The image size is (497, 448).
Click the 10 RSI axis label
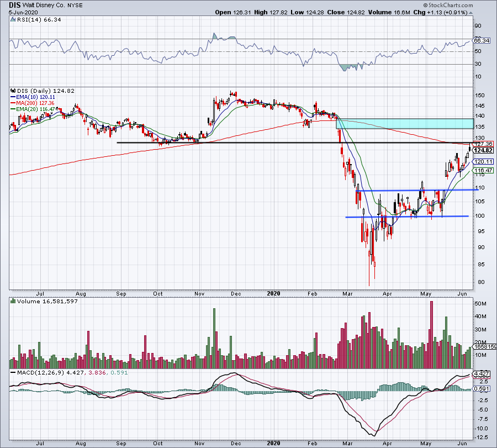pyautogui.click(x=478, y=77)
